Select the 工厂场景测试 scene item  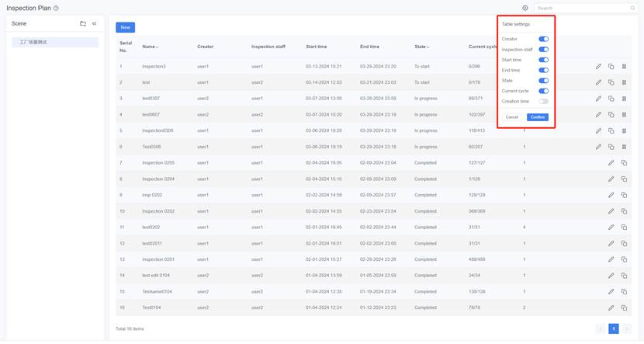click(33, 42)
